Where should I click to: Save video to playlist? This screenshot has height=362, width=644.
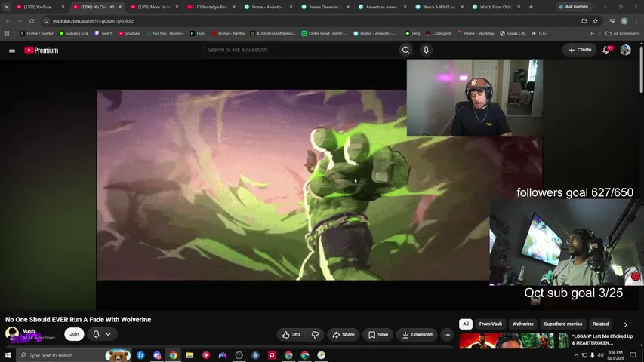377,335
